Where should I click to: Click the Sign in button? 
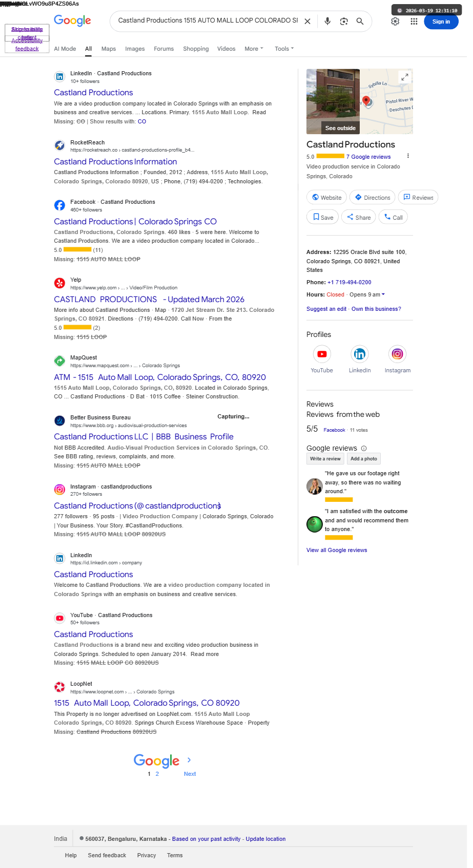pos(441,22)
